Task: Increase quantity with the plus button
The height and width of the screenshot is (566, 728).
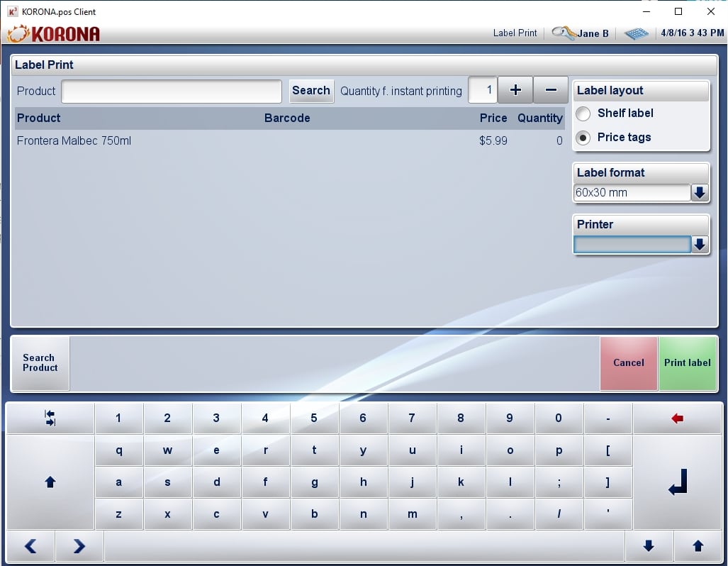Action: click(515, 90)
